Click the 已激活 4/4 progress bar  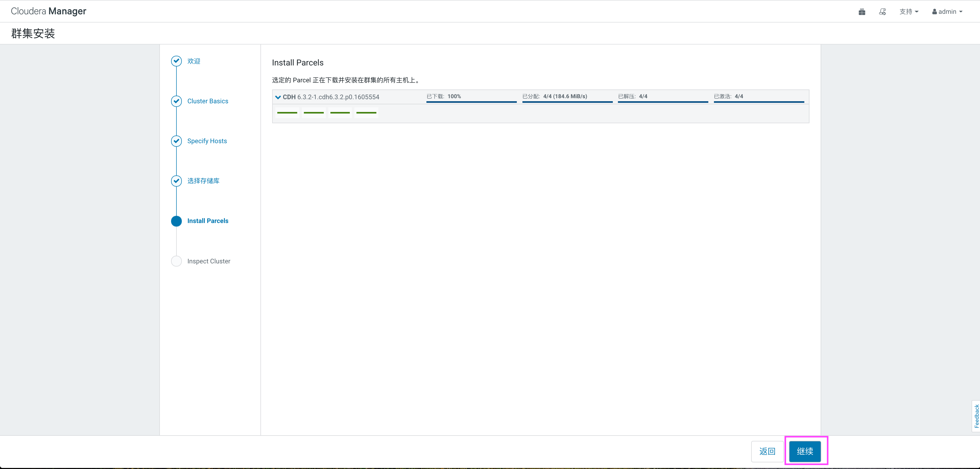[x=759, y=102]
